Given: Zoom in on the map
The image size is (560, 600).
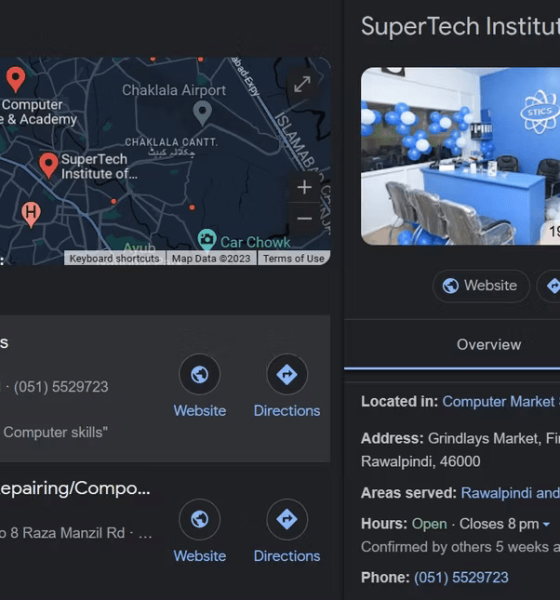Looking at the screenshot, I should pos(304,188).
